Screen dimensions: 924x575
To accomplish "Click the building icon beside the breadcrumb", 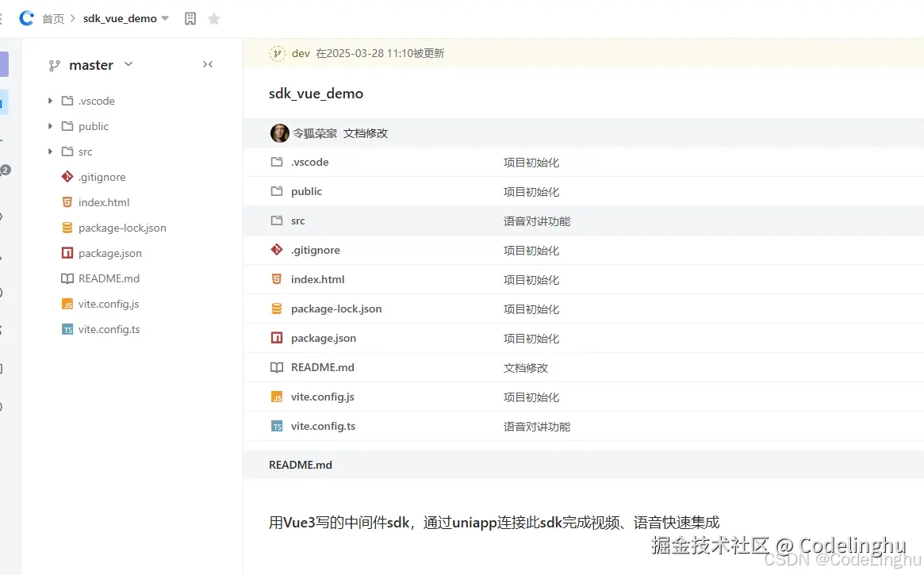I will pyautogui.click(x=190, y=17).
